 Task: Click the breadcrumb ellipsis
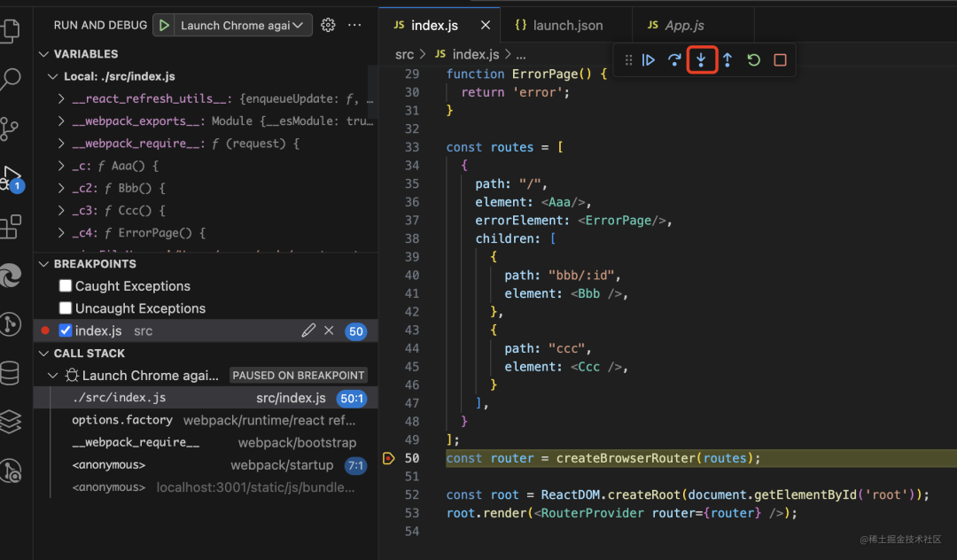pos(521,54)
